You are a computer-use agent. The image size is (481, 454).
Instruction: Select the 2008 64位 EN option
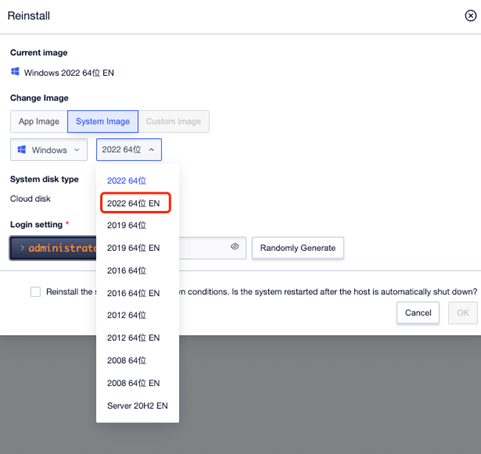[x=133, y=383]
